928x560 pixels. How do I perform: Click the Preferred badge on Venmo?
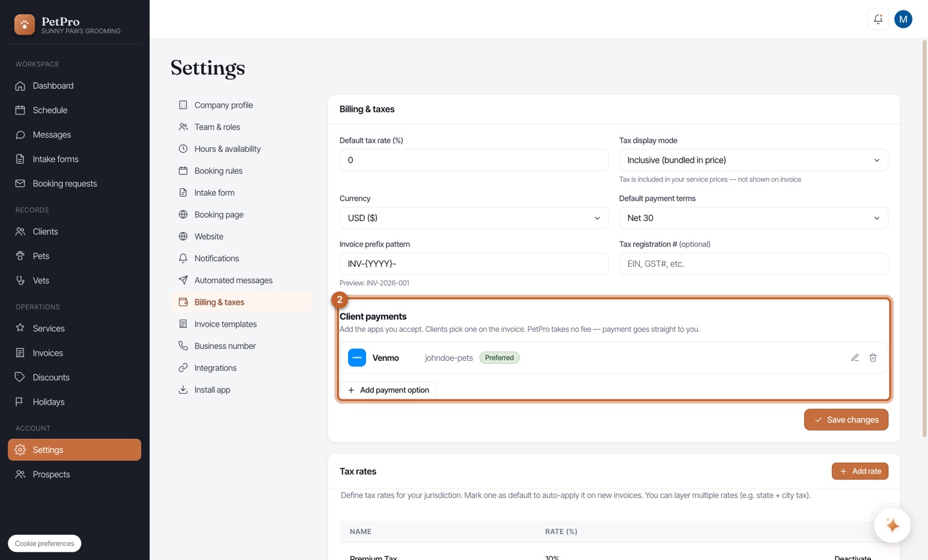pyautogui.click(x=499, y=358)
